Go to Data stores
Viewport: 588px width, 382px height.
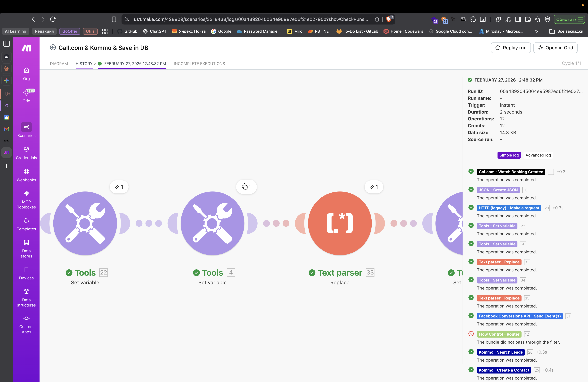point(26,249)
